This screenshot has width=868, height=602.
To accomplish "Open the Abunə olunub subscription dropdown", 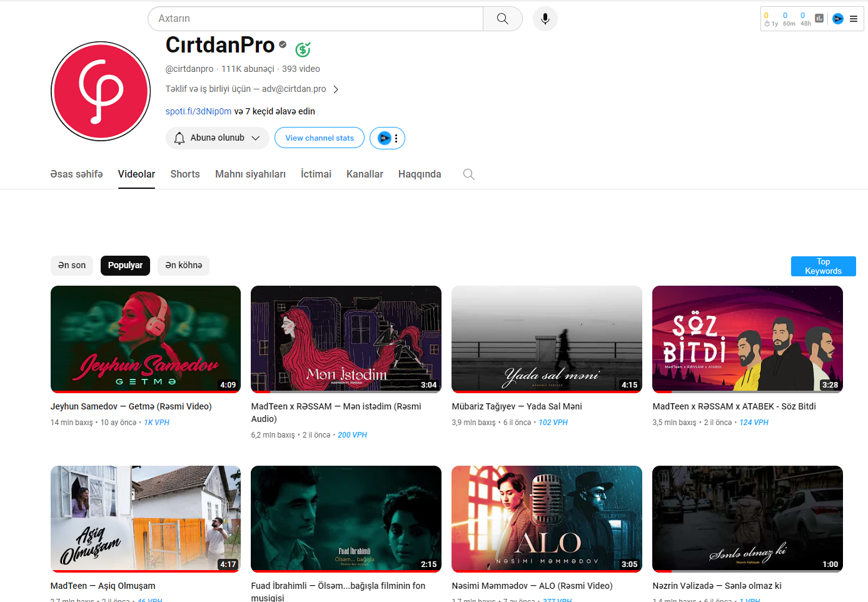I will [x=218, y=138].
